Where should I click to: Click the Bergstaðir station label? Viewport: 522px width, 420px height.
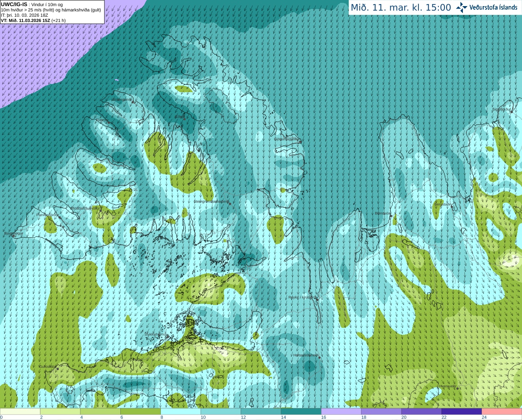tap(443, 204)
